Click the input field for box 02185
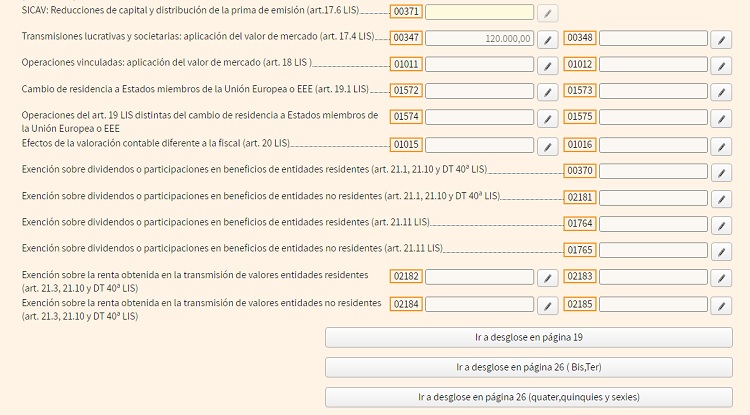The width and height of the screenshot is (750, 415). (x=653, y=304)
